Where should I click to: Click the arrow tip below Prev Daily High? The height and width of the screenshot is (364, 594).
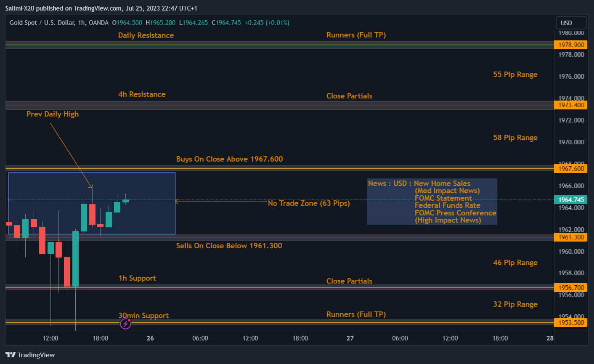91,187
